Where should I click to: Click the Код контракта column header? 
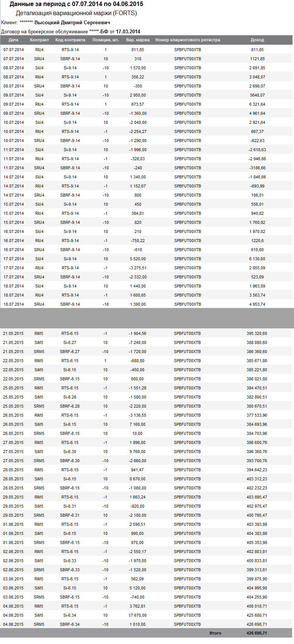pos(70,40)
